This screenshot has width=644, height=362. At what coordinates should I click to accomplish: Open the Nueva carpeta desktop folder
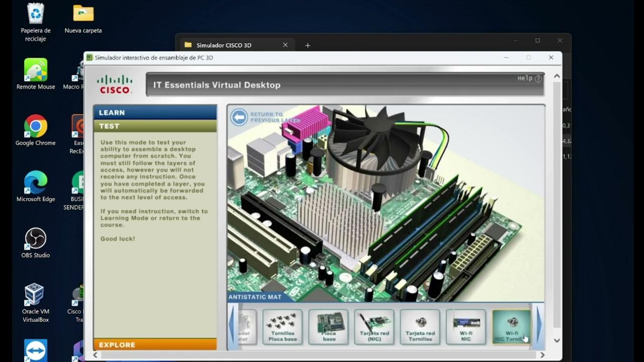tap(83, 20)
